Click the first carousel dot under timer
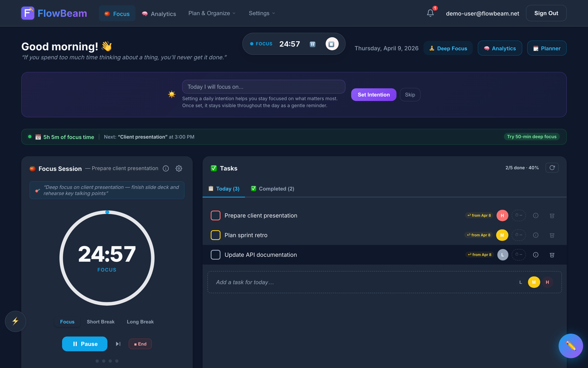Viewport: 588px width, 368px height. coord(97,361)
